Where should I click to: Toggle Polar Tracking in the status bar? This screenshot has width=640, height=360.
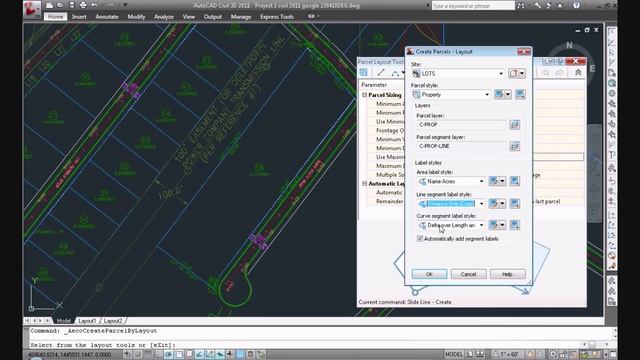(x=169, y=354)
